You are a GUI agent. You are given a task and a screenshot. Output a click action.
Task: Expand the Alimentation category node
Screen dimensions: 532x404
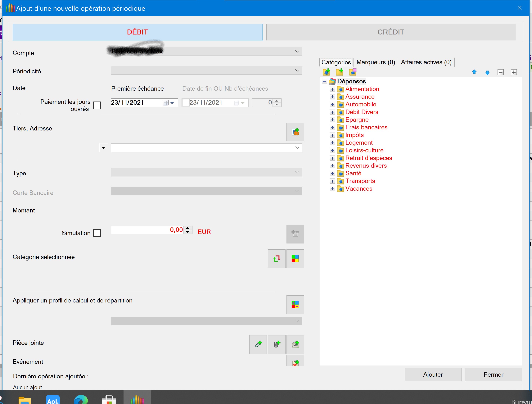pos(332,89)
